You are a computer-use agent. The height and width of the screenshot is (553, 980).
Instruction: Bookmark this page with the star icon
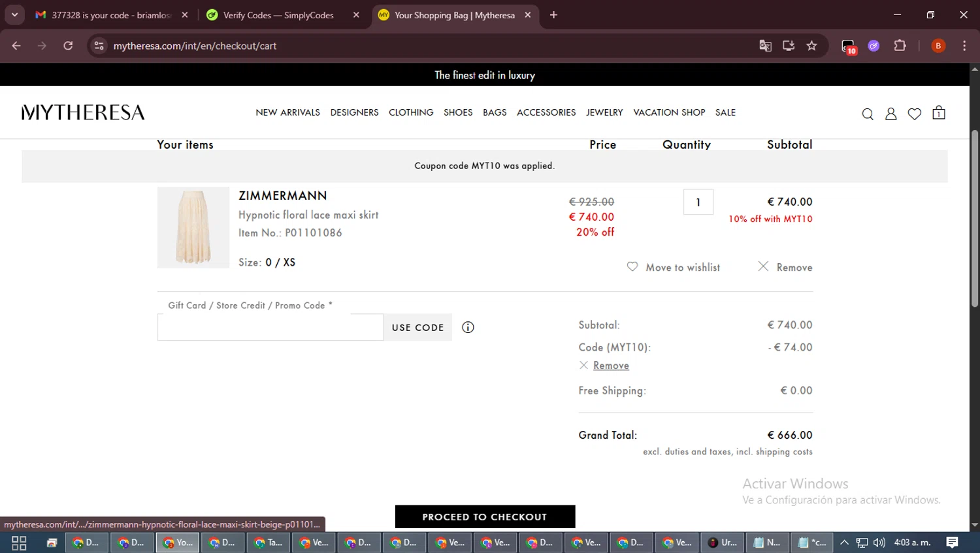coord(811,46)
